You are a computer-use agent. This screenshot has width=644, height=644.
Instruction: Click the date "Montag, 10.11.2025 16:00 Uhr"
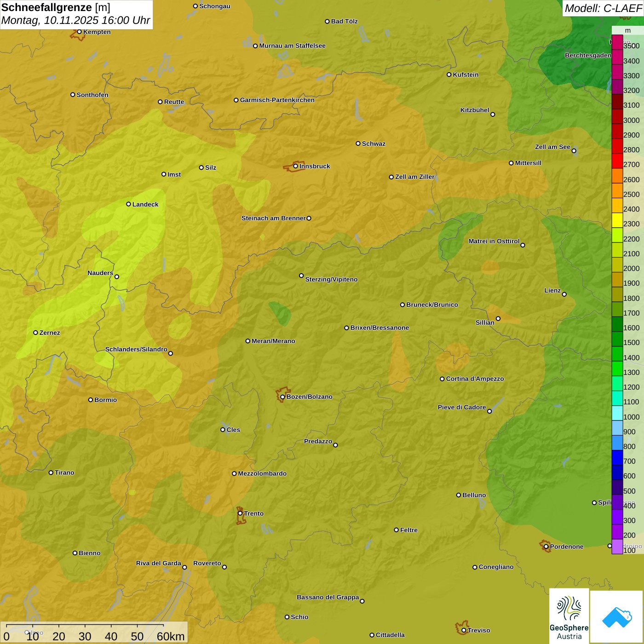(76, 20)
